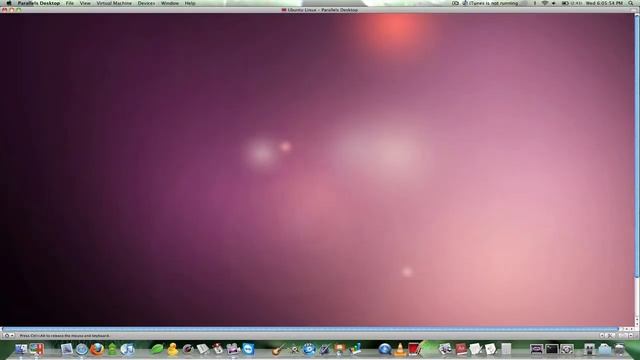640x360 pixels.
Task: Open the Apple menu
Action: pyautogui.click(x=9, y=3)
